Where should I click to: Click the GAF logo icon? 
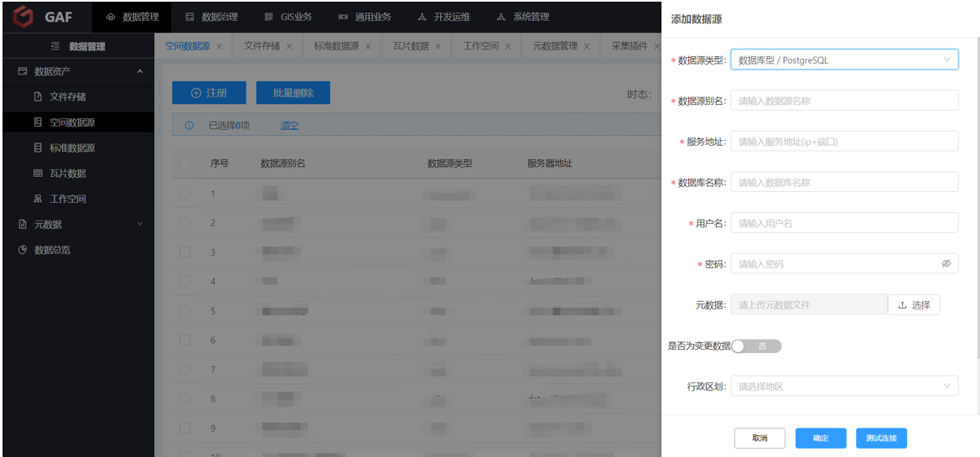[23, 17]
